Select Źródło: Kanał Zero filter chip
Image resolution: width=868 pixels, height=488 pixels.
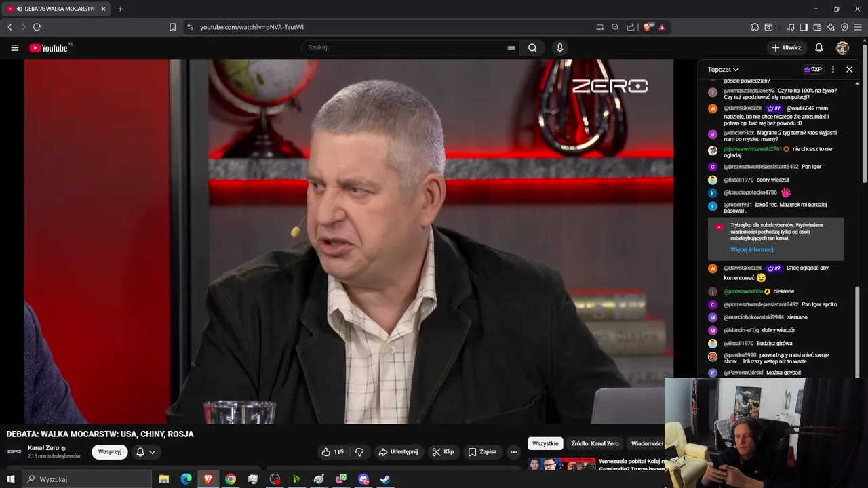[595, 443]
